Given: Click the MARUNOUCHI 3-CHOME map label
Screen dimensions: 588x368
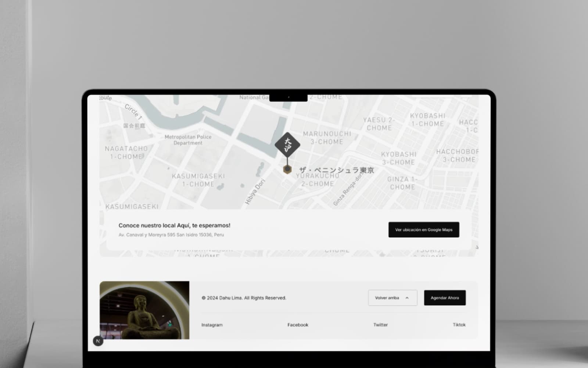Looking at the screenshot, I should 327,138.
